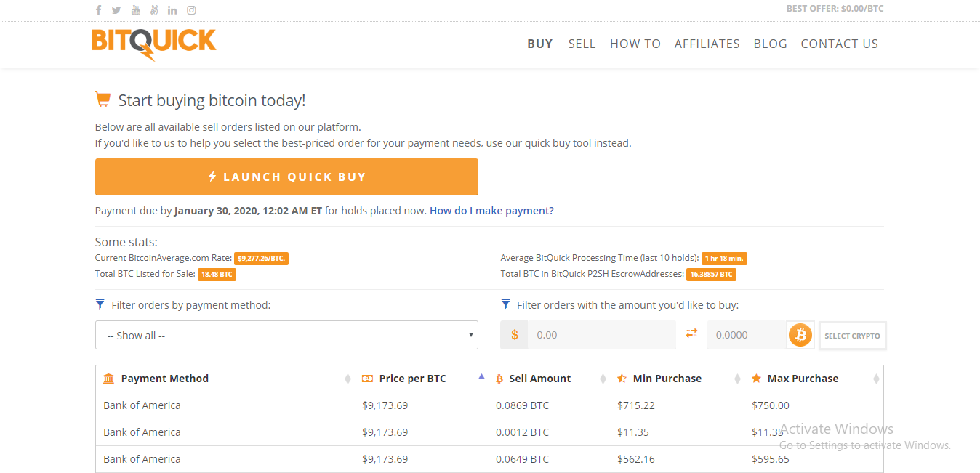Click the LinkedIn icon in header
The width and height of the screenshot is (980, 473).
[172, 10]
